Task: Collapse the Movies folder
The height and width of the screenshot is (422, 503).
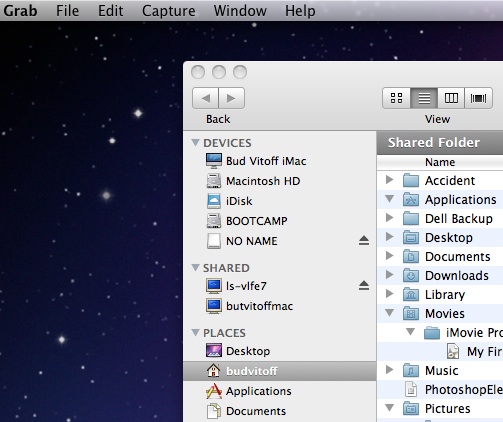Action: point(389,313)
